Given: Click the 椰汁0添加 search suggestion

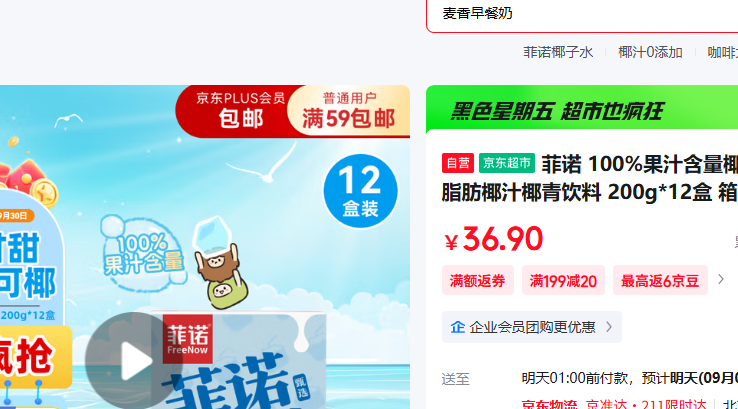Looking at the screenshot, I should tap(650, 52).
